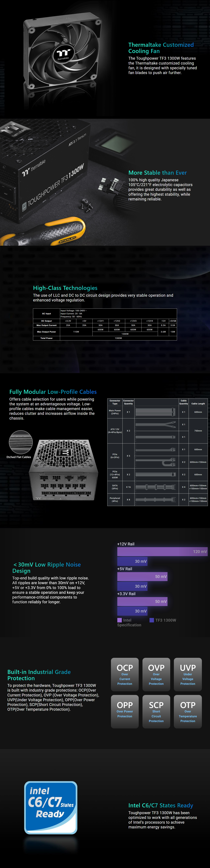Click the 30 mV bar under +12V Rail
Image resolution: width=210 pixels, height=868 pixels.
click(132, 561)
